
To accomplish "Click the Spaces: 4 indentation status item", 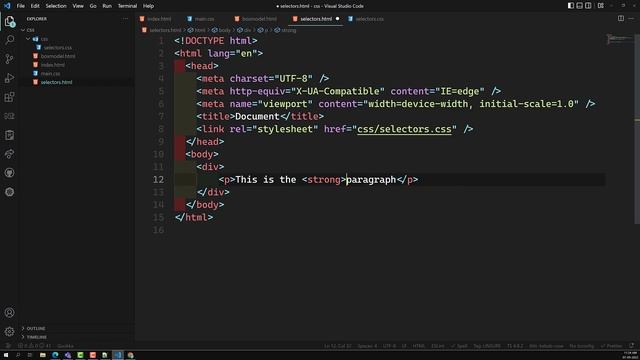I will click(x=367, y=346).
